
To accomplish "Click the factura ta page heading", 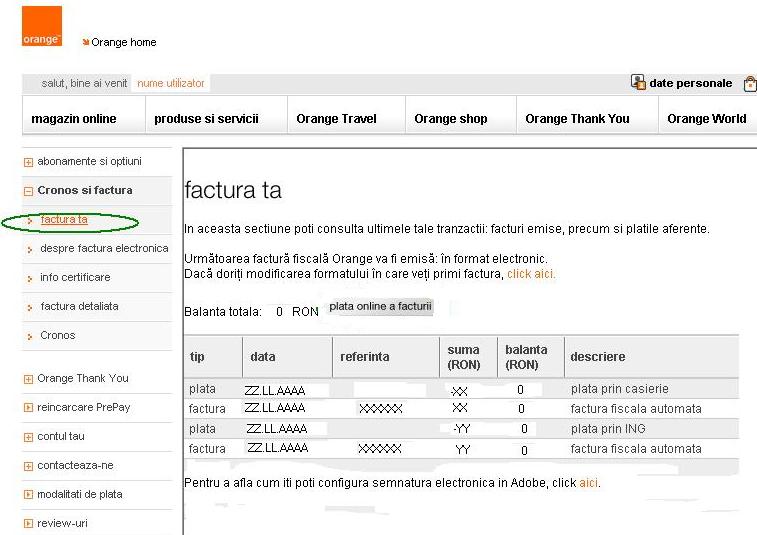I will (x=233, y=190).
